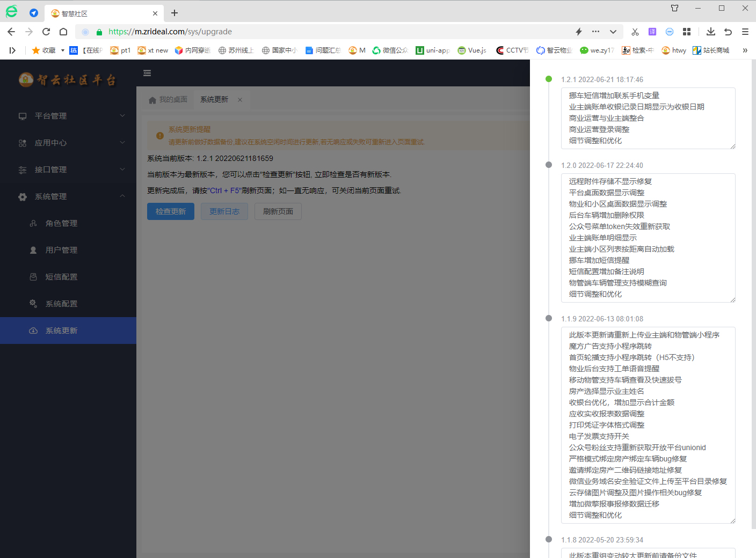Collapse the 系统管理 menu

68,196
